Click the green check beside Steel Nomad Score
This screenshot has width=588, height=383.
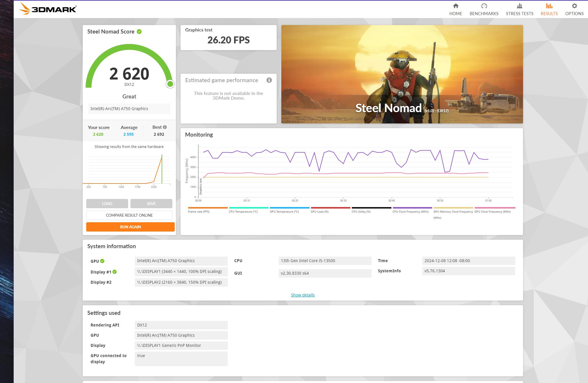[139, 31]
